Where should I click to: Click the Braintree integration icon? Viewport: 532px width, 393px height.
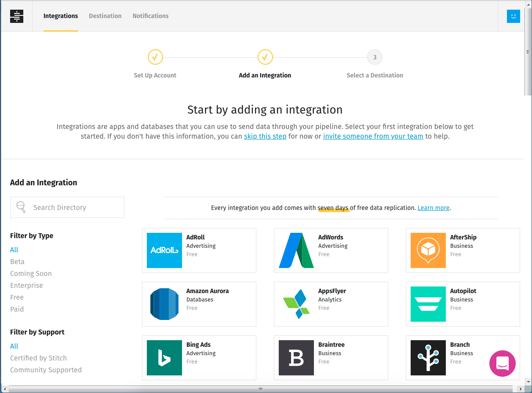coord(296,357)
